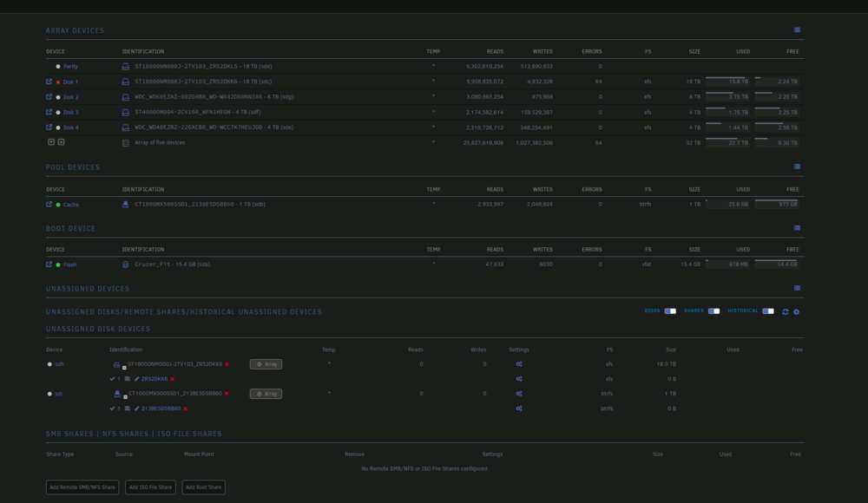Click drive icon for Parity ZR52DKL5
The width and height of the screenshot is (868, 503).
click(x=126, y=67)
